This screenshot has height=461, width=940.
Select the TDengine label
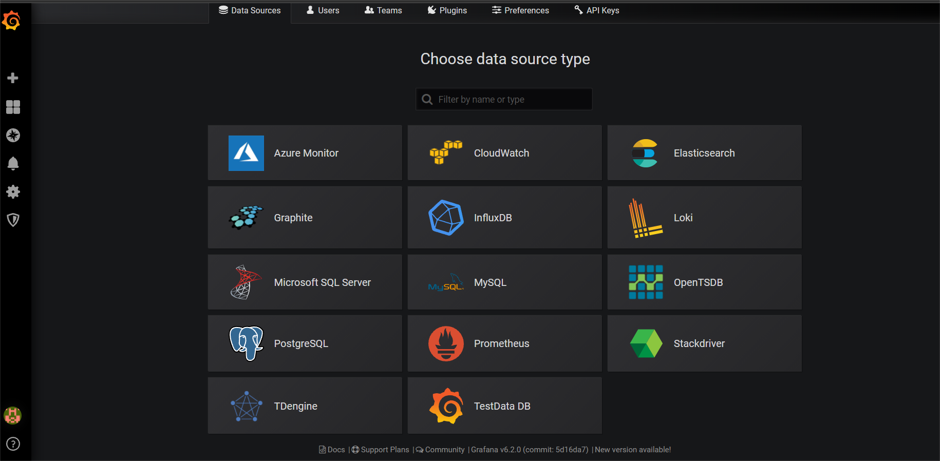click(x=296, y=406)
